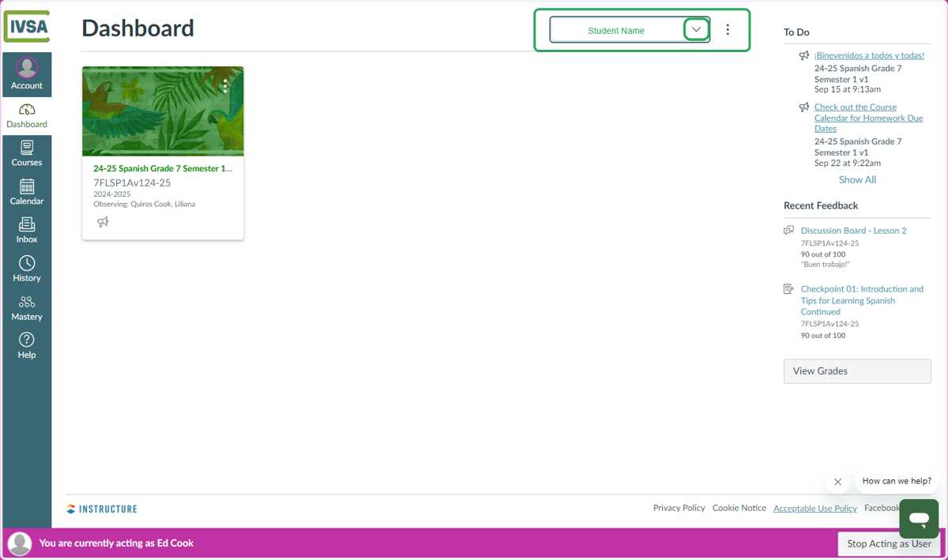Click 'Sep 22 at 9:22am' date text
The height and width of the screenshot is (560, 948).
pyautogui.click(x=848, y=163)
